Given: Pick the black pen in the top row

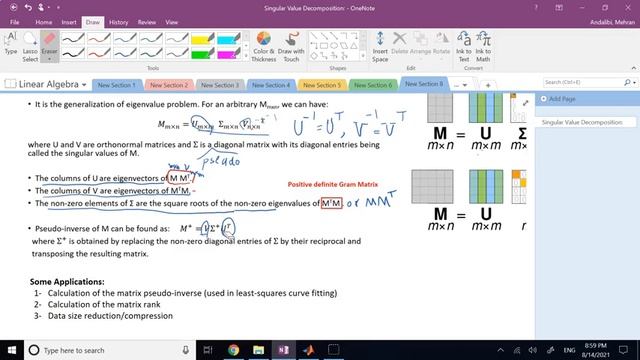Looking at the screenshot, I should coord(73,39).
